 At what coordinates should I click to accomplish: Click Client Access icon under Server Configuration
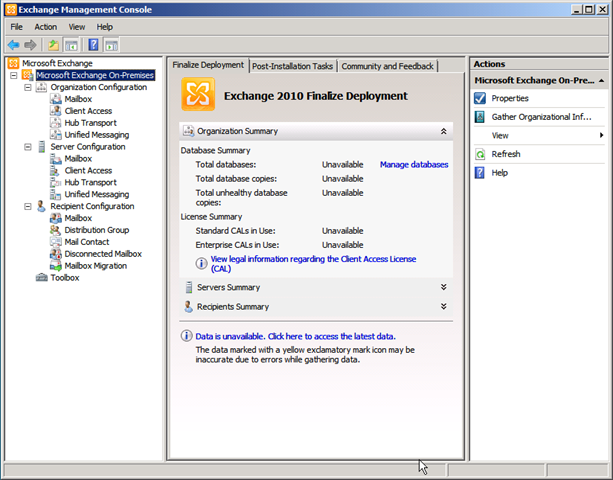tap(56, 171)
